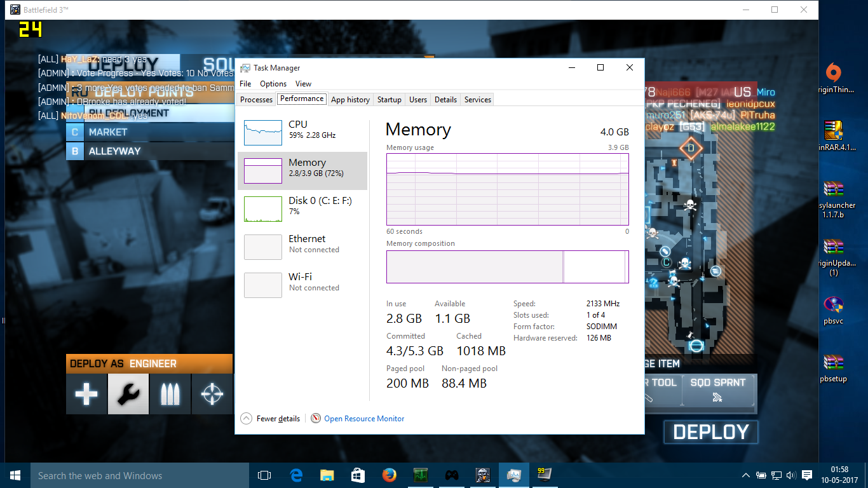Select the Ethernet performance entry
Viewport: 868px width, 488px height.
tap(302, 247)
